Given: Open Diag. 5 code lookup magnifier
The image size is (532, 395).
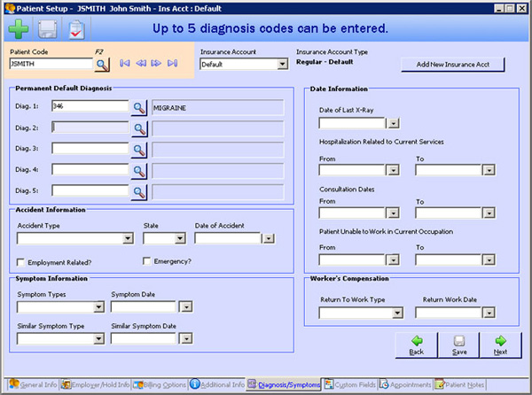Looking at the screenshot, I should click(140, 190).
